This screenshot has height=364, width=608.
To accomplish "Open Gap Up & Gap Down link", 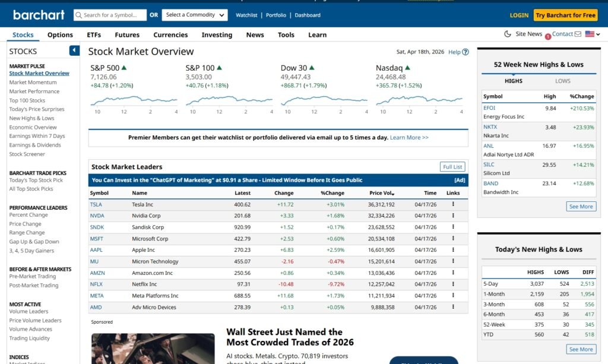I will [x=34, y=242].
